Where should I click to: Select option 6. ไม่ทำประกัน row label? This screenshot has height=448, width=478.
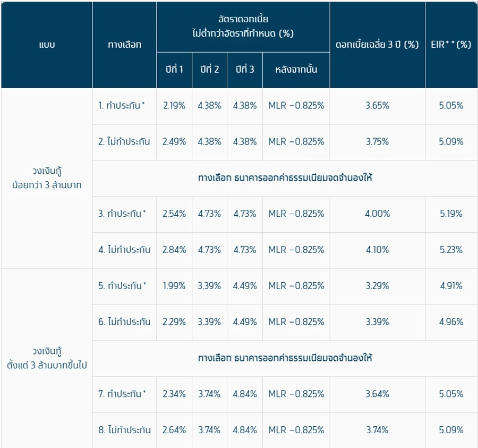click(x=124, y=322)
